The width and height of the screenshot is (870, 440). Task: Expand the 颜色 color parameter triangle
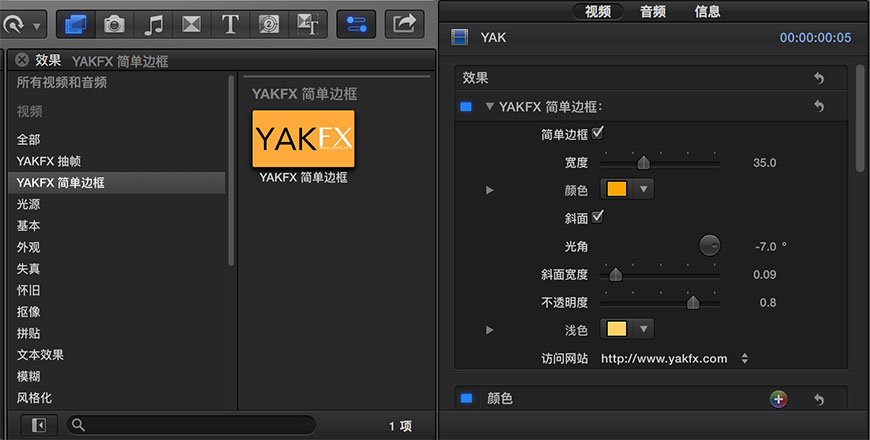point(489,190)
